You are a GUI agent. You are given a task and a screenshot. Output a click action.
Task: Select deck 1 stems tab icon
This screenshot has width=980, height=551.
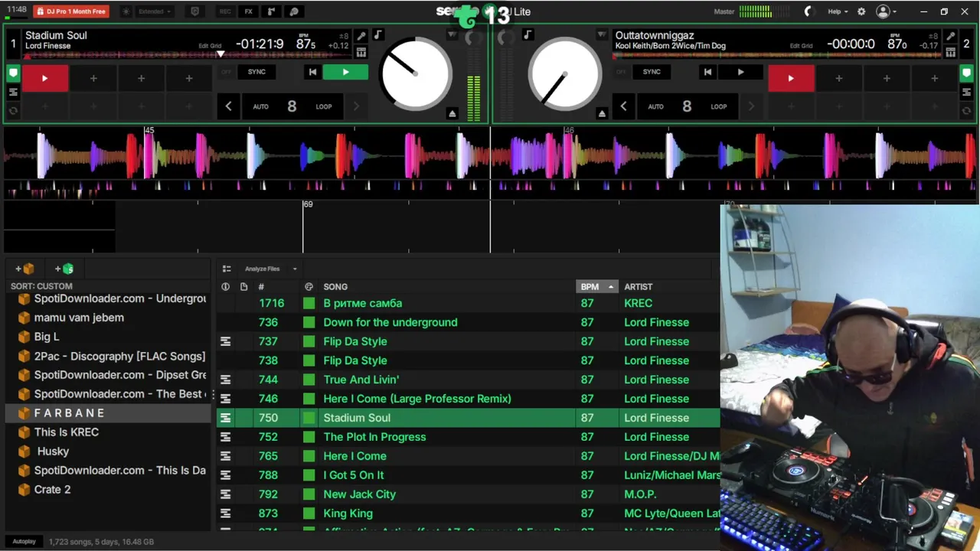coord(13,92)
